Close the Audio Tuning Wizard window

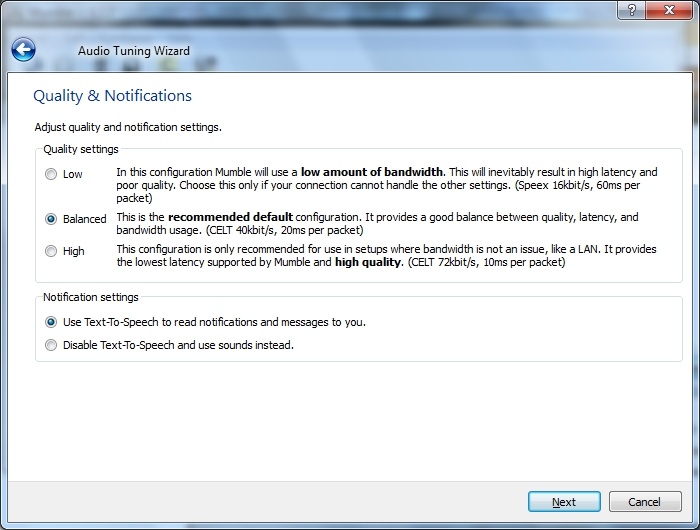pos(669,10)
